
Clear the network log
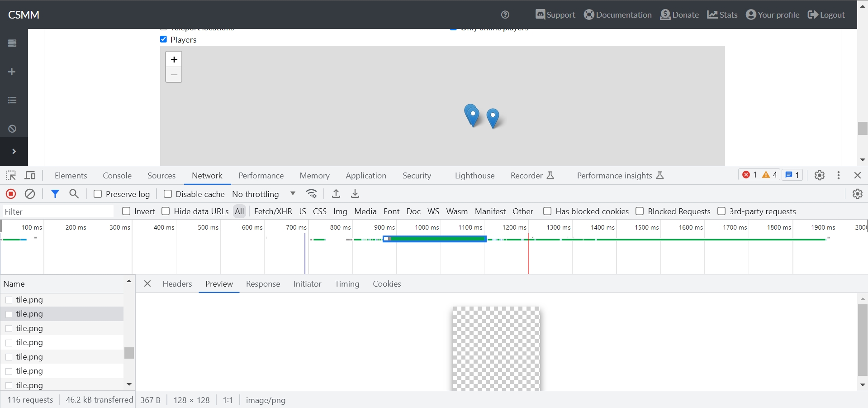(30, 194)
